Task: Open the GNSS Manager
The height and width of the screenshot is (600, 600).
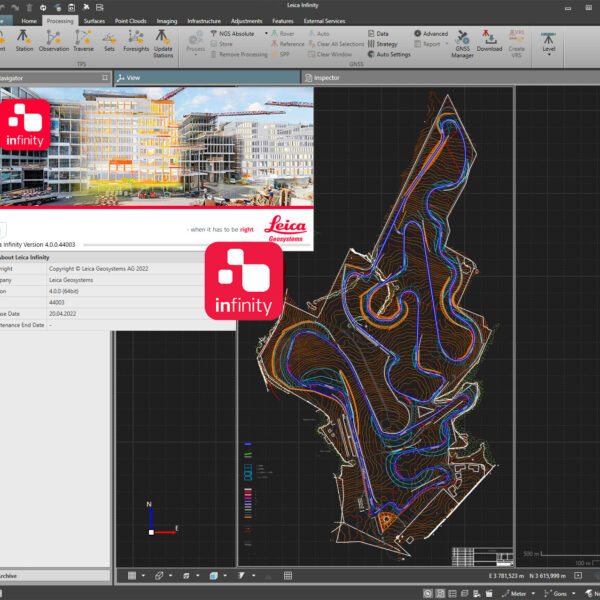Action: [x=462, y=43]
